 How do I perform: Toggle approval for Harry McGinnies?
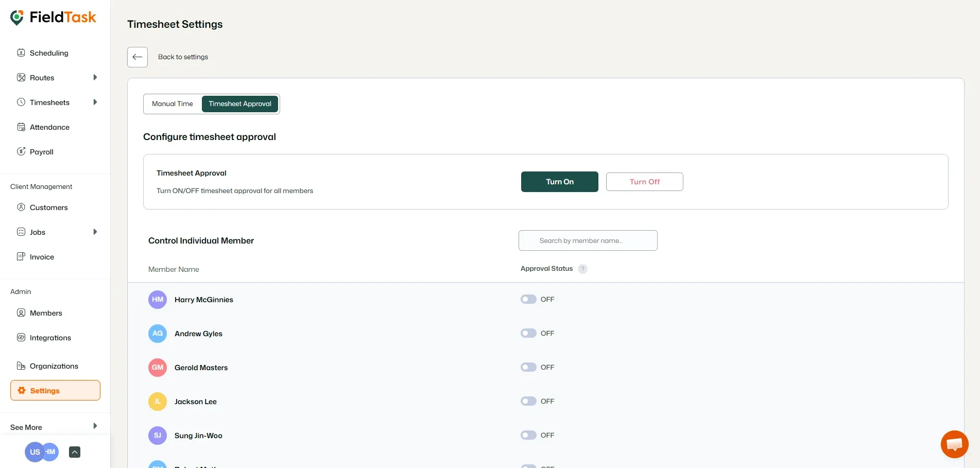[x=528, y=299]
